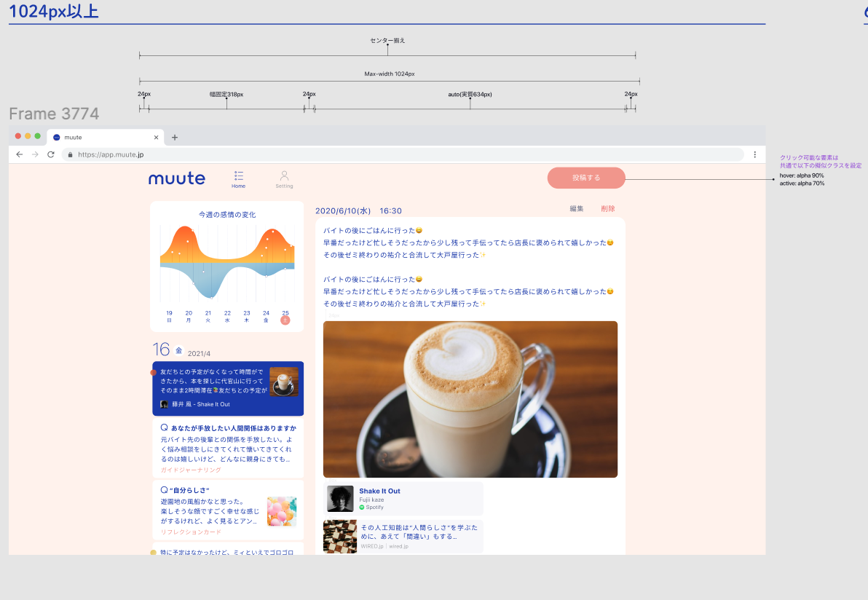Open the highlighted blue journal entry card
The width and height of the screenshot is (868, 600).
[228, 388]
